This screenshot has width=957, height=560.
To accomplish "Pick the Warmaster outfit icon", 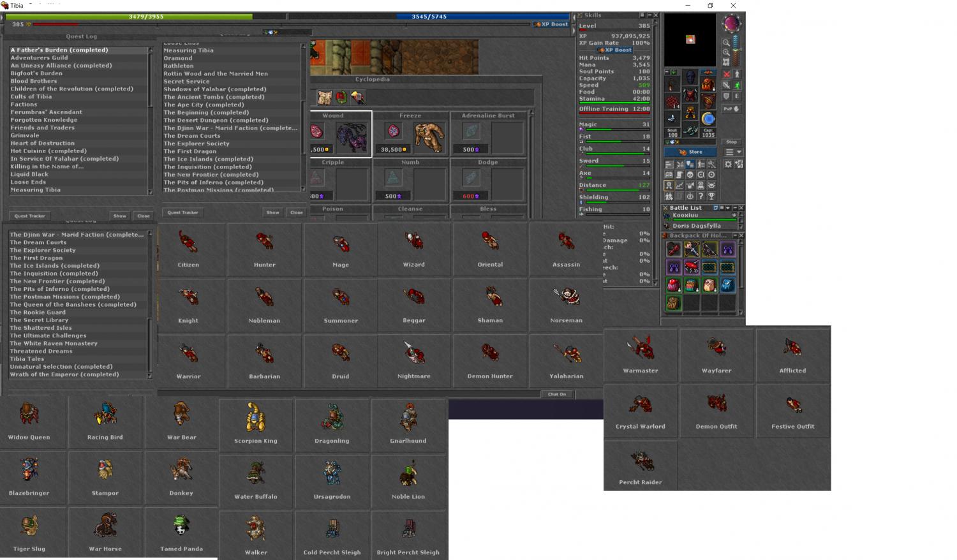I will pyautogui.click(x=640, y=348).
